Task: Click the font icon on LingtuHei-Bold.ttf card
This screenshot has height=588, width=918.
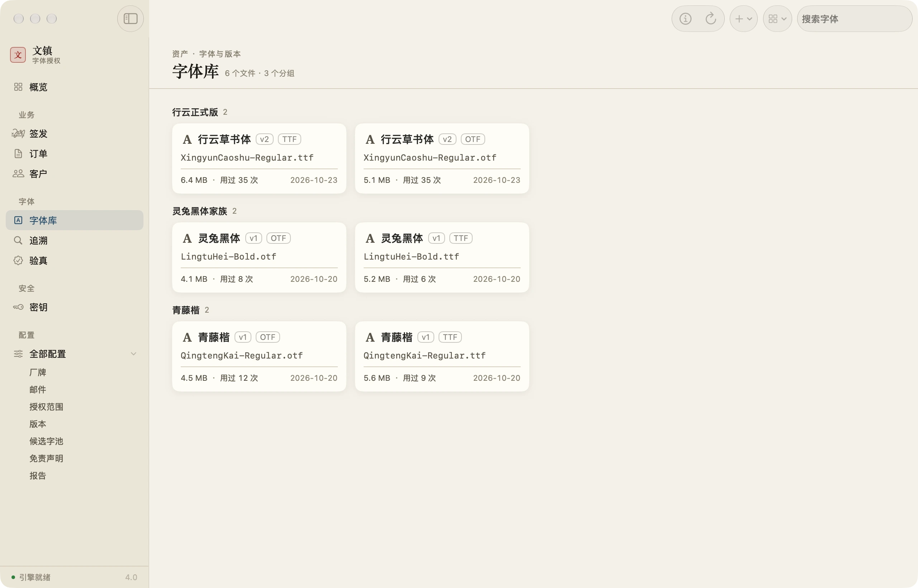Action: pos(370,238)
